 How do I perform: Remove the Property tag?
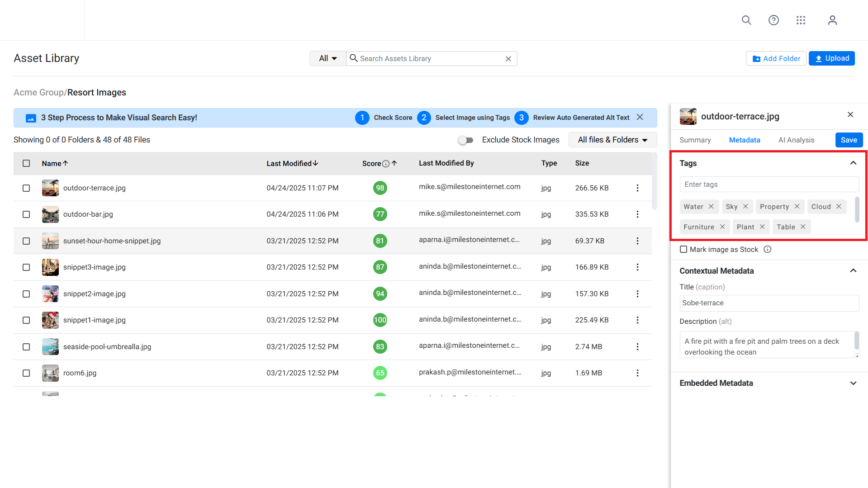(797, 207)
